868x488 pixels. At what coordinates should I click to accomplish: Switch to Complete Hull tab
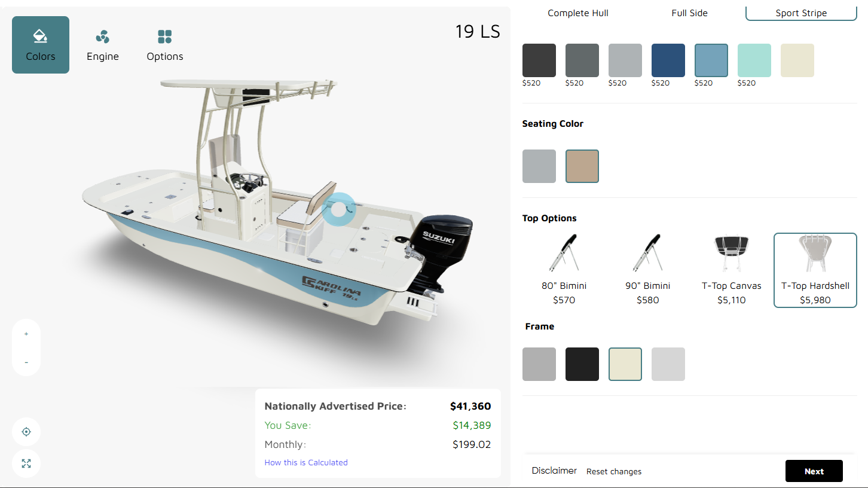coord(578,13)
